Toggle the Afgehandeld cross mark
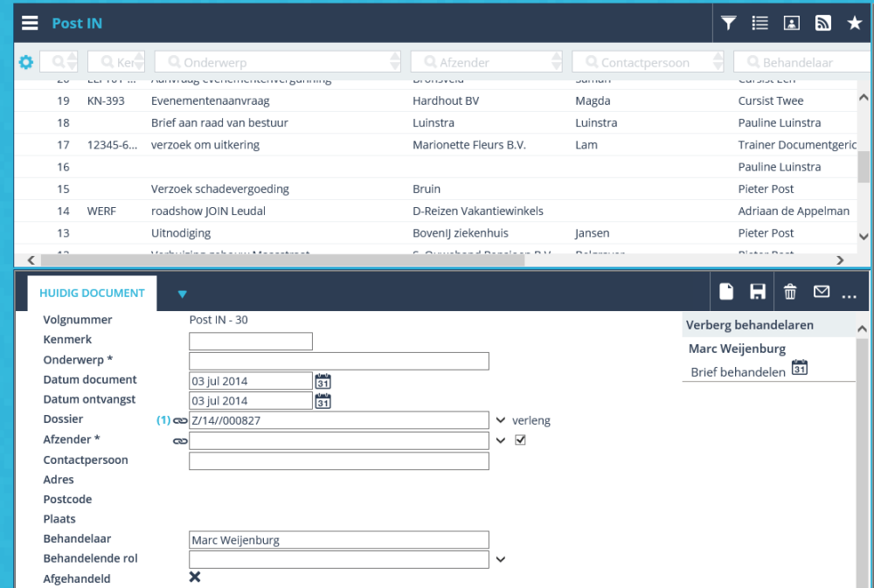874x588 pixels. [194, 577]
